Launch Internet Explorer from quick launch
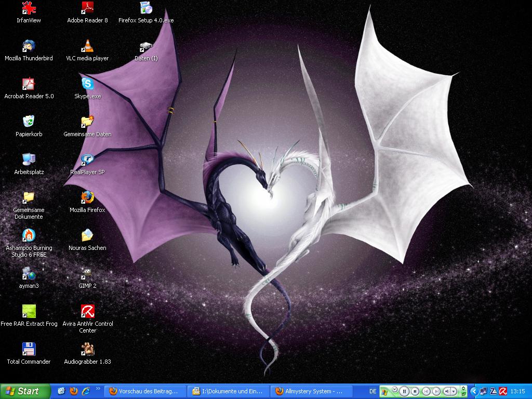 pos(86,391)
